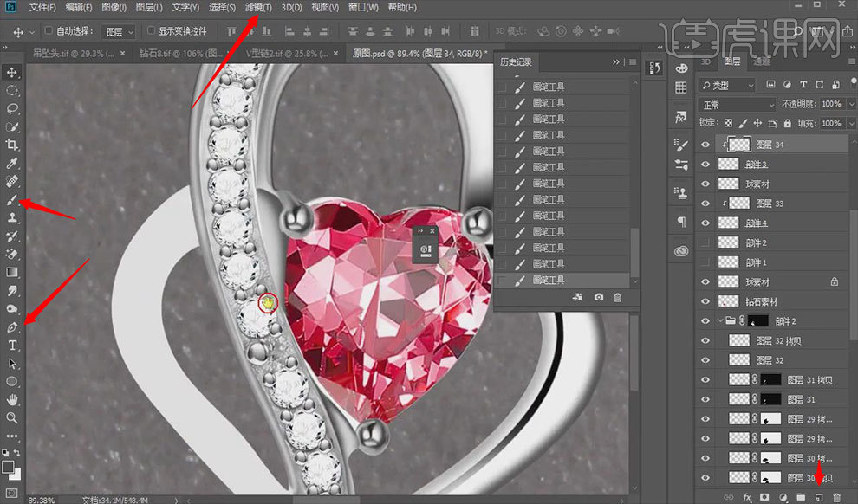858x504 pixels.
Task: Open the layer filter 类型 dropdown
Action: tap(726, 85)
